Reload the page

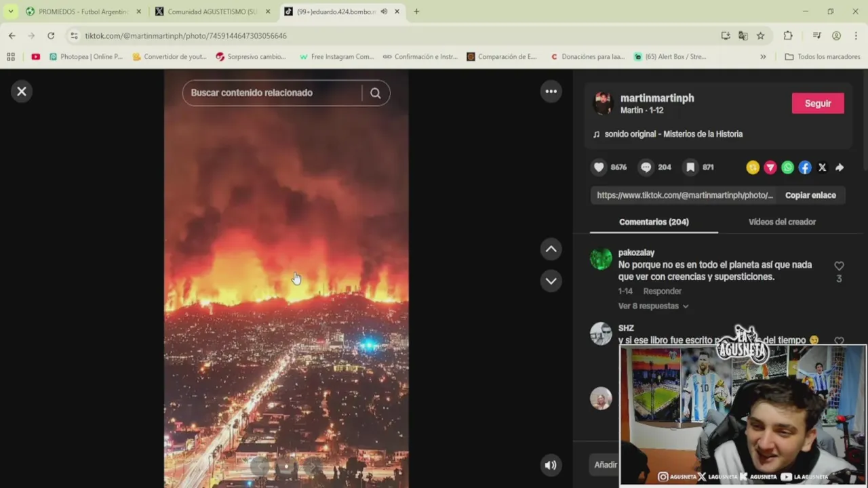coord(51,36)
